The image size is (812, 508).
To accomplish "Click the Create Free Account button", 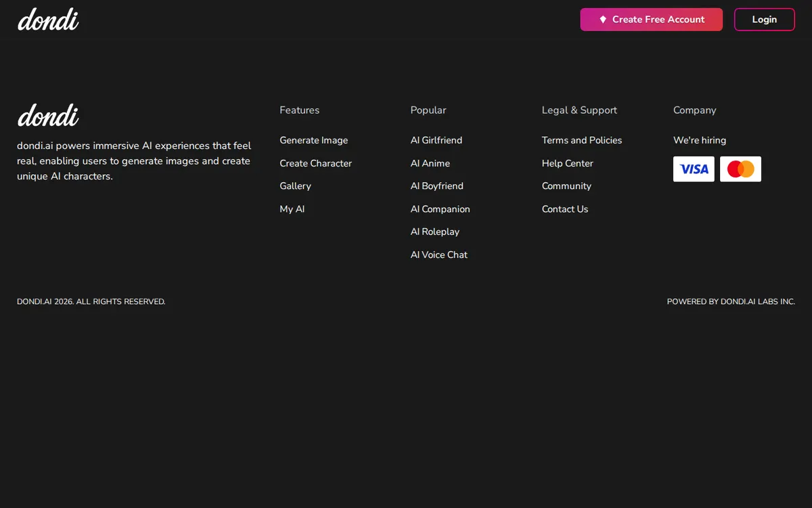I will click(x=652, y=20).
